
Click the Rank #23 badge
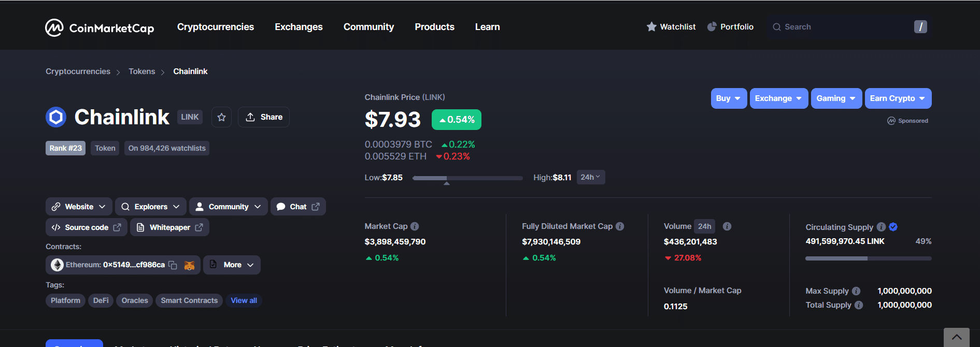click(66, 148)
